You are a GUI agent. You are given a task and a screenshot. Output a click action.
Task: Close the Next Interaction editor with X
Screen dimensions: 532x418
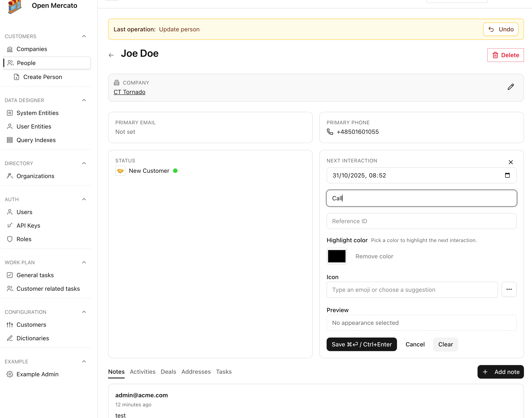point(510,162)
